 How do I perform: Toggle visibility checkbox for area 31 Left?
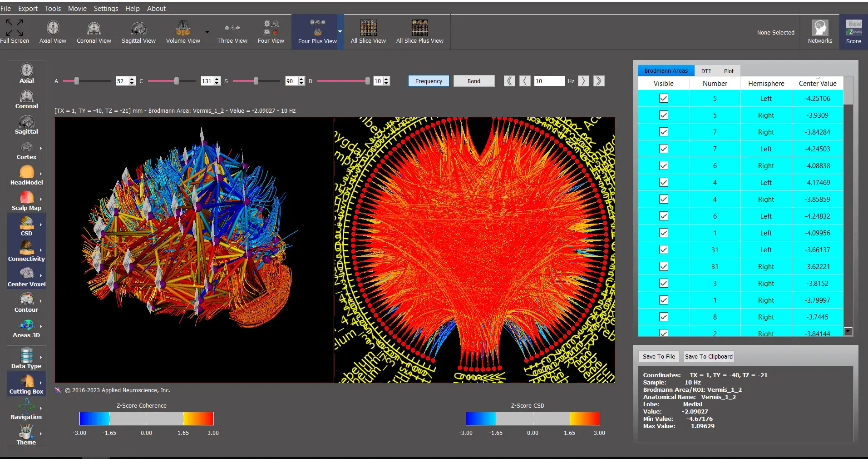point(664,249)
